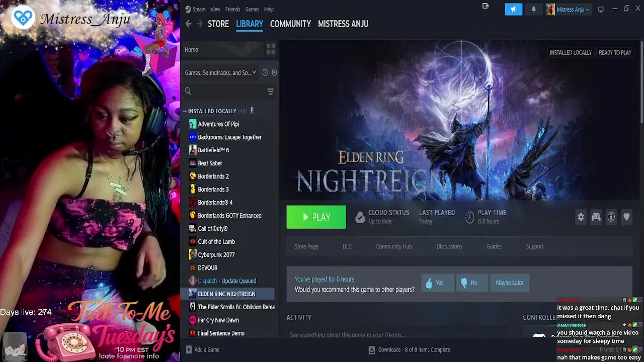Click the Beat Saber game icon
The width and height of the screenshot is (644, 362).
tap(193, 163)
